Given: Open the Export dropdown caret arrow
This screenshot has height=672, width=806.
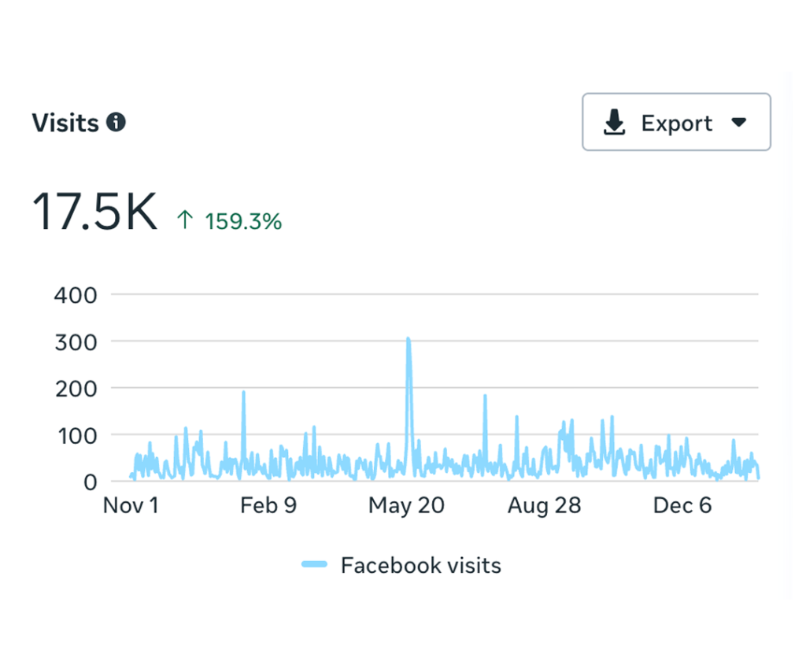Looking at the screenshot, I should pyautogui.click(x=738, y=123).
